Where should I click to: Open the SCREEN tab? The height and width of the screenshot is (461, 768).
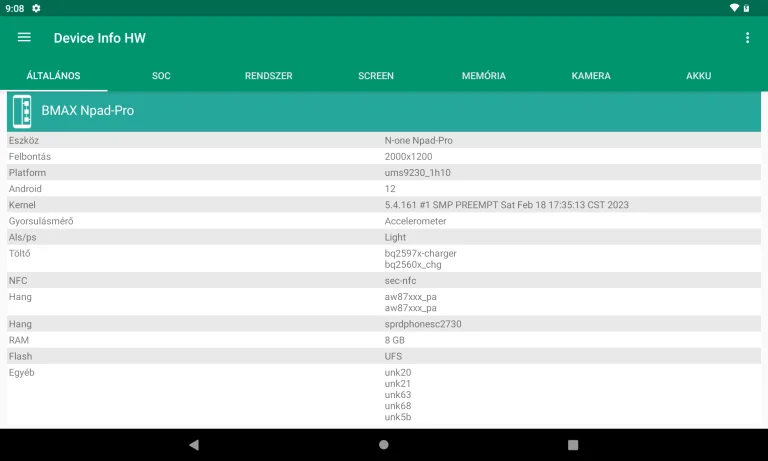[376, 75]
